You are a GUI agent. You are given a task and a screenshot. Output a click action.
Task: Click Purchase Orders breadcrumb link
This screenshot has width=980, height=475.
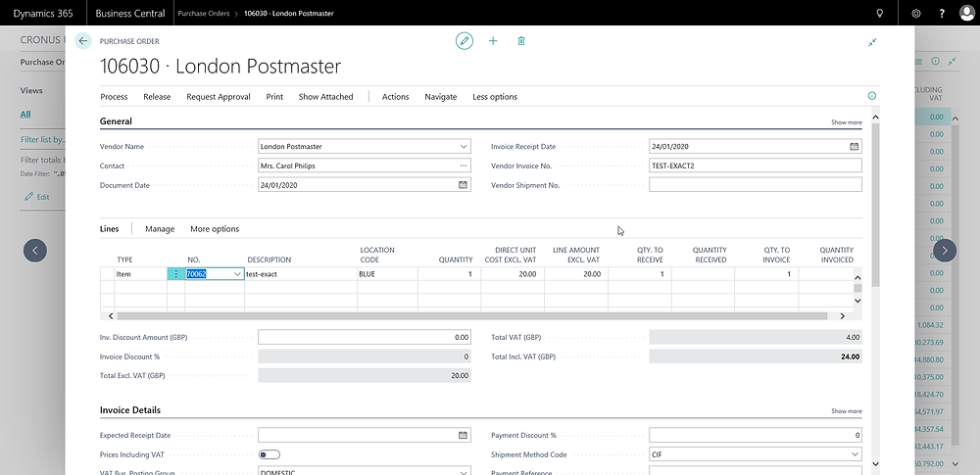203,13
